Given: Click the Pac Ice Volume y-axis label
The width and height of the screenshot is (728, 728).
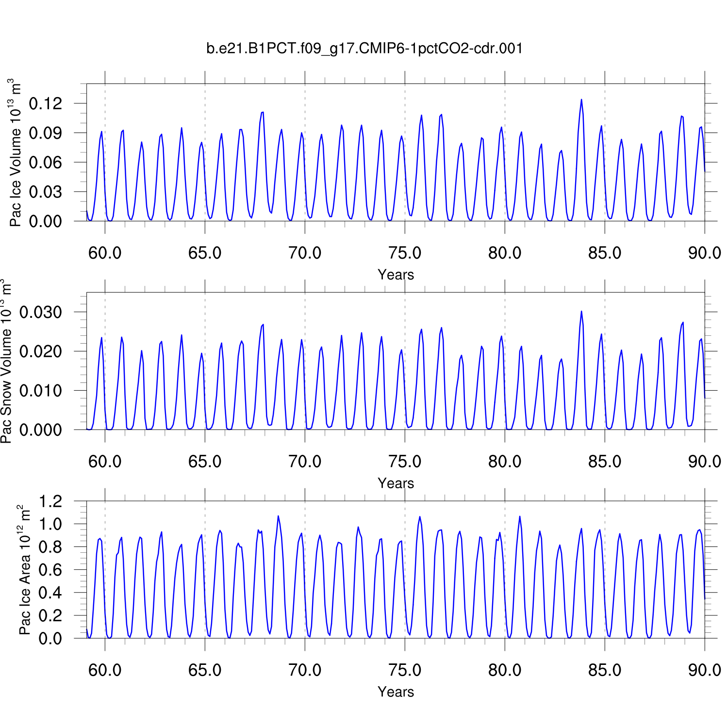Looking at the screenshot, I should click(x=16, y=153).
